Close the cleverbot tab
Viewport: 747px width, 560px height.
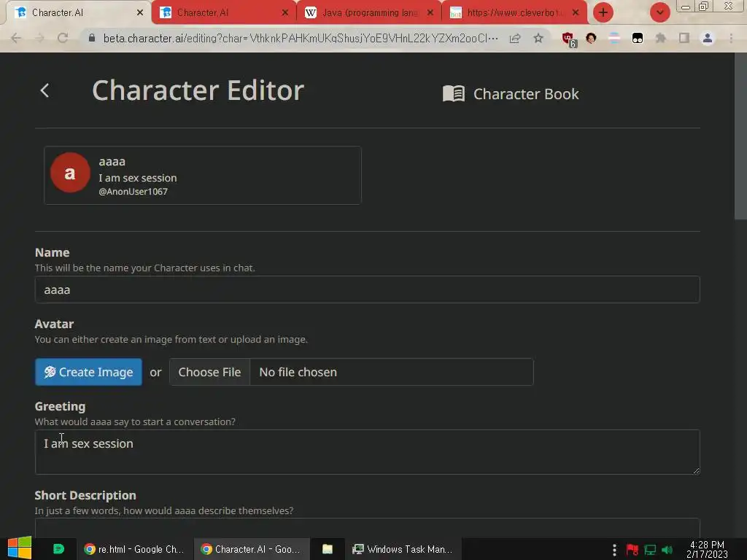pos(576,12)
